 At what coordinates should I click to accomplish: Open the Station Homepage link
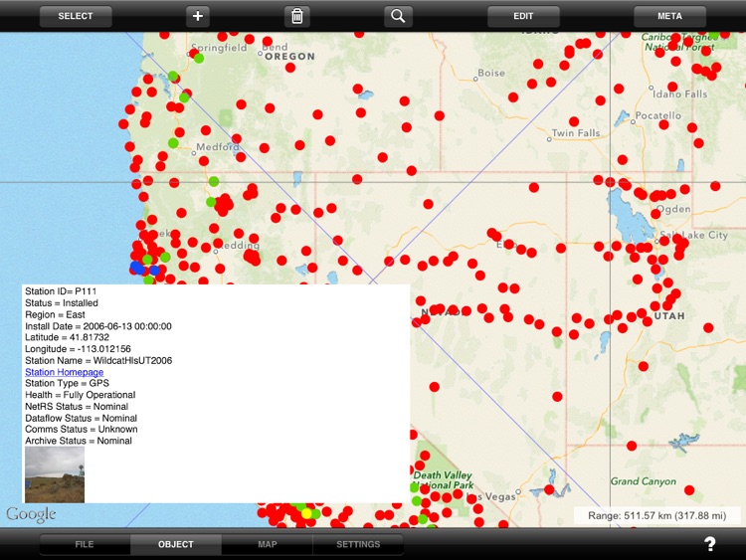point(65,372)
